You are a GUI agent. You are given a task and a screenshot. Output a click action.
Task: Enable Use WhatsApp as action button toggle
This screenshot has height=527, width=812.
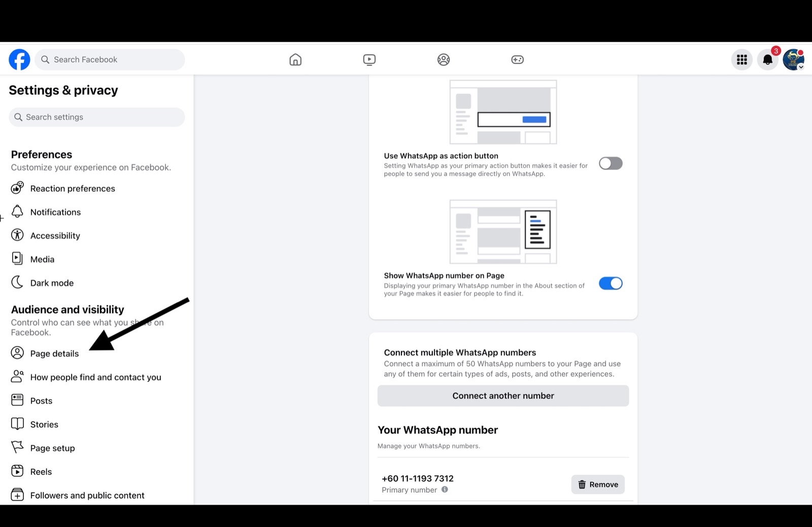(x=611, y=163)
